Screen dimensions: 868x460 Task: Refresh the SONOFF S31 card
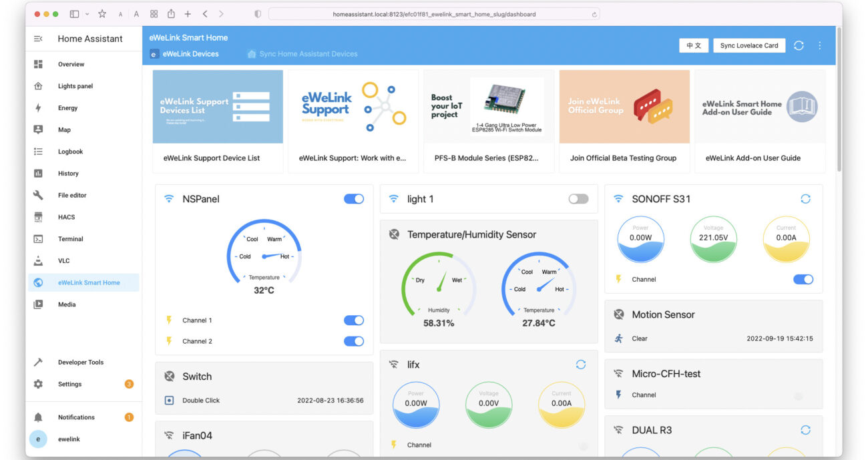[805, 199]
